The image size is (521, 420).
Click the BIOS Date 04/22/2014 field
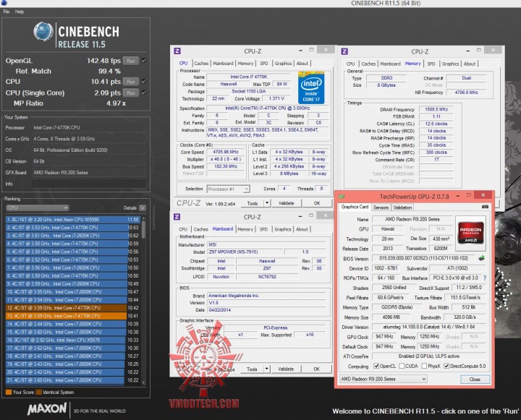(x=267, y=310)
